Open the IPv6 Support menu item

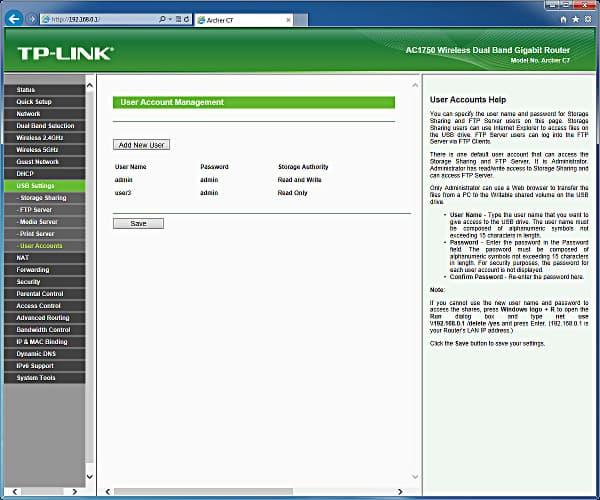45,366
